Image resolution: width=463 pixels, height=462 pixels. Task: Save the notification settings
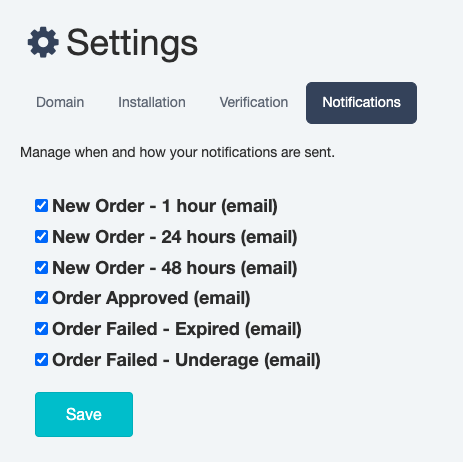[x=84, y=414]
